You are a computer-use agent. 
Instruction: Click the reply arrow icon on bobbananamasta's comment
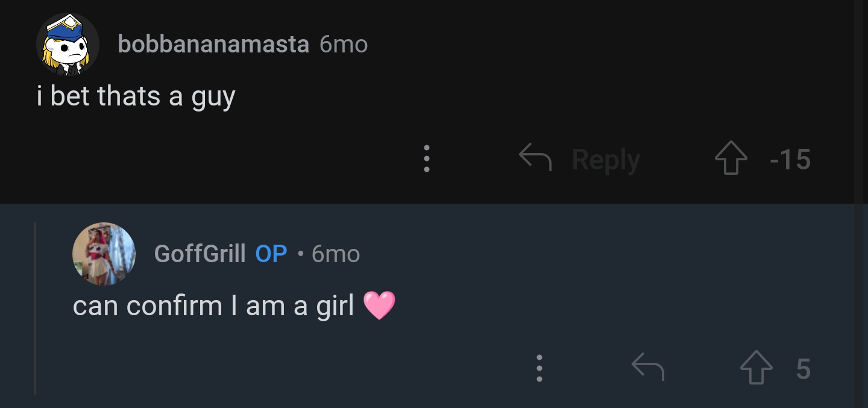(x=535, y=158)
